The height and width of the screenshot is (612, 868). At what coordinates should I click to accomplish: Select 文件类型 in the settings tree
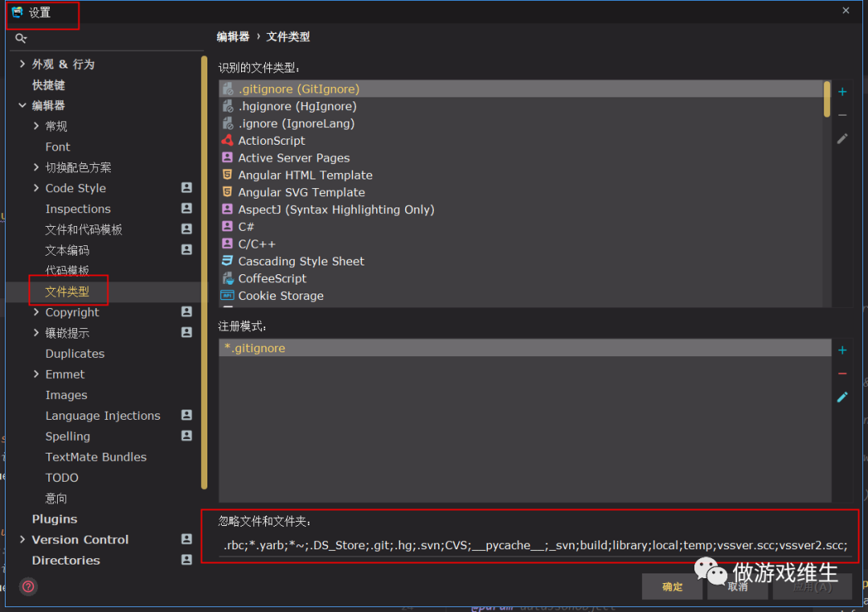tap(67, 291)
